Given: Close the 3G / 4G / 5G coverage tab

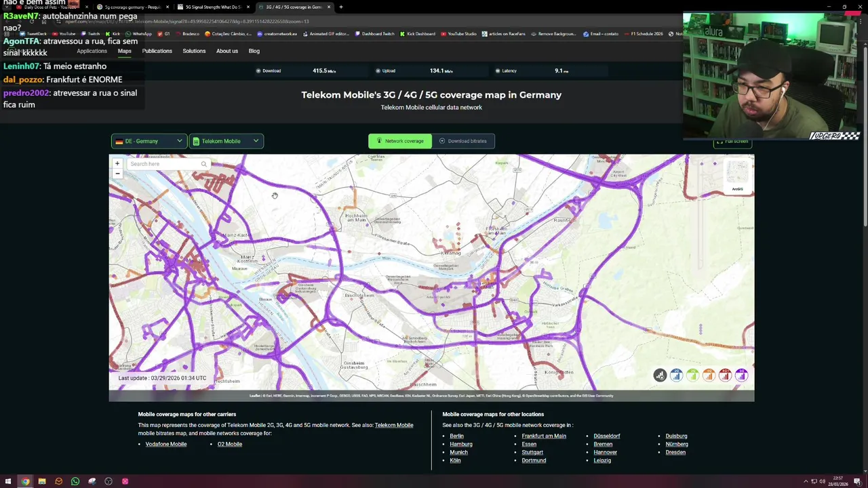Looking at the screenshot, I should (x=329, y=7).
